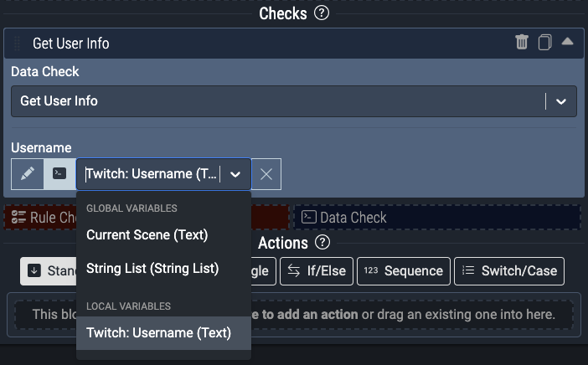
Task: Add a Sequence action block
Action: [x=403, y=271]
